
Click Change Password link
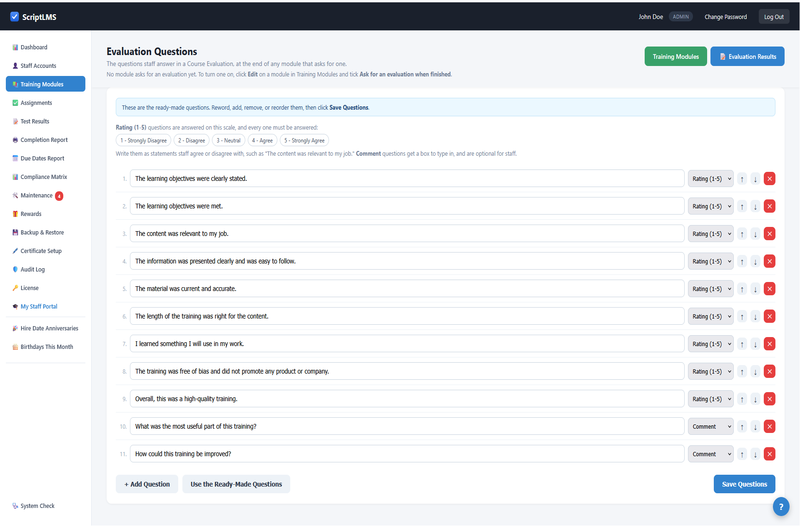726,17
